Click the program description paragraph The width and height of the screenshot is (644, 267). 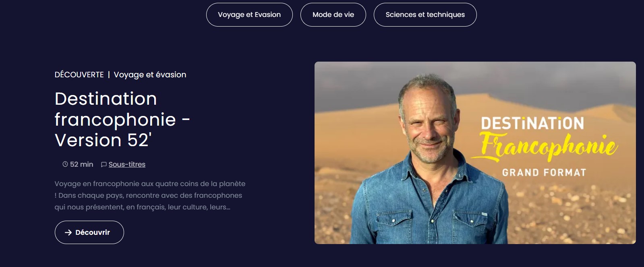150,195
